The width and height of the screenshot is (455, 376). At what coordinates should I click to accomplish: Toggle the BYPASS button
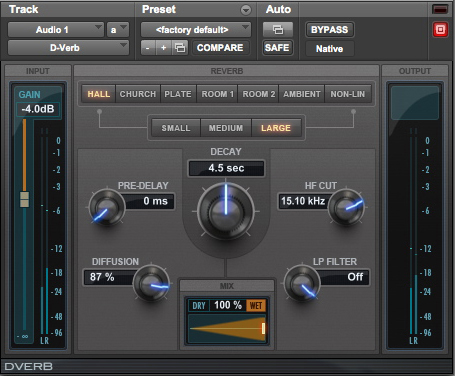330,30
